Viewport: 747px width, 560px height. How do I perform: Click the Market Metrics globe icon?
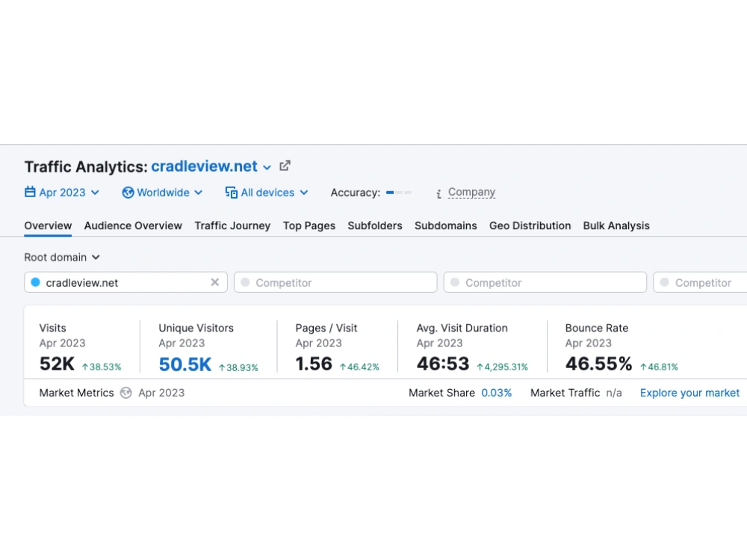tap(125, 393)
